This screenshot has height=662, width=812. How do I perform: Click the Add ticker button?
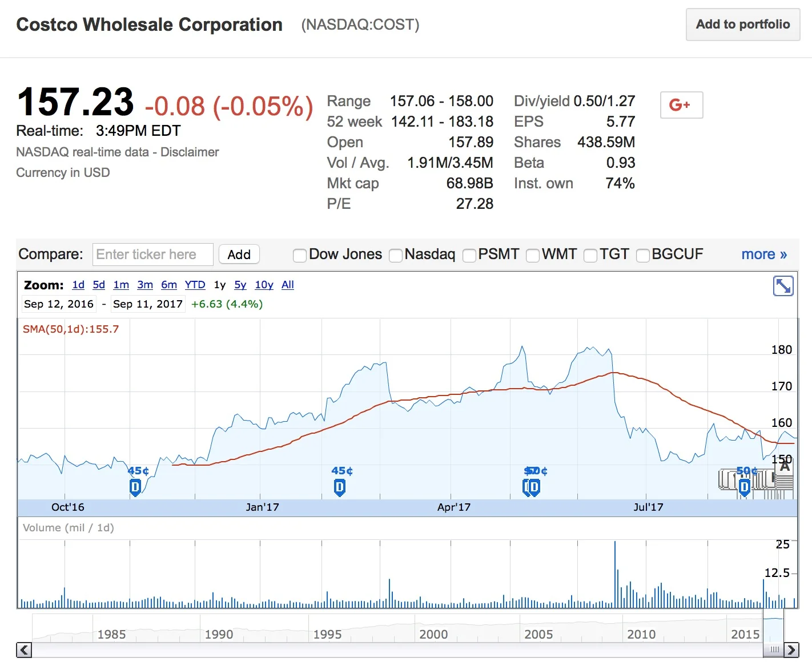[x=239, y=255]
